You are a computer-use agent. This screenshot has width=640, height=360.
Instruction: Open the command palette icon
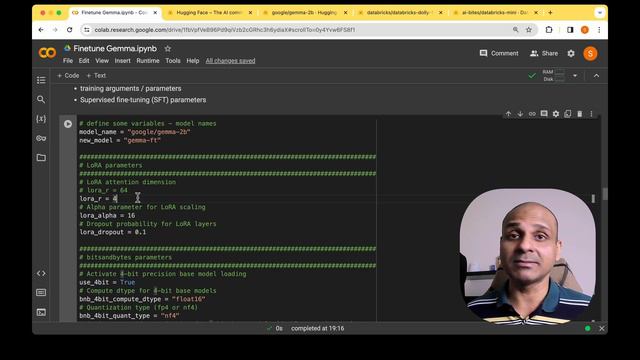click(x=41, y=293)
